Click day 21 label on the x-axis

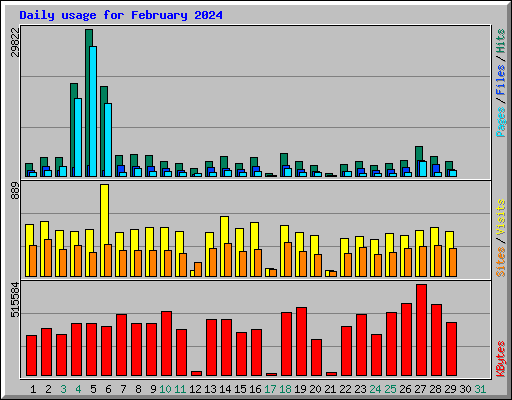[330, 389]
